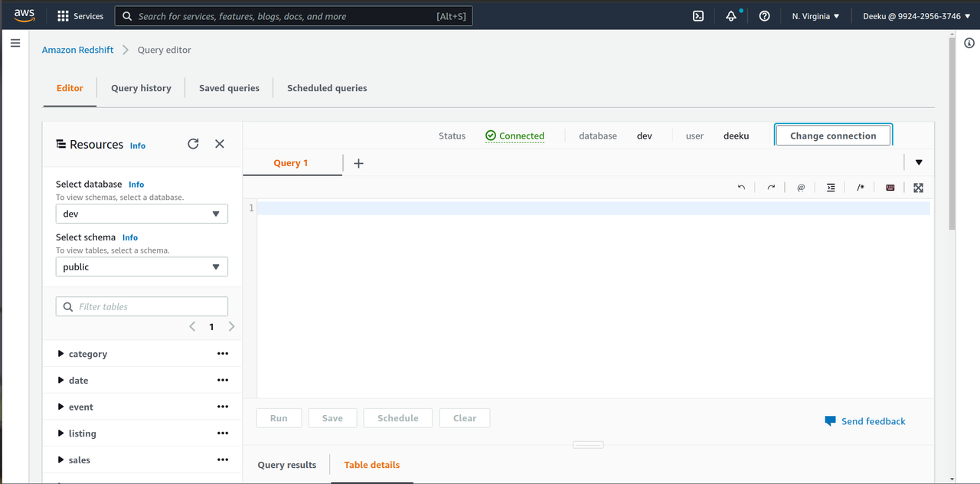This screenshot has width=980, height=484.
Task: Open the Resources Info link
Action: pyautogui.click(x=138, y=146)
